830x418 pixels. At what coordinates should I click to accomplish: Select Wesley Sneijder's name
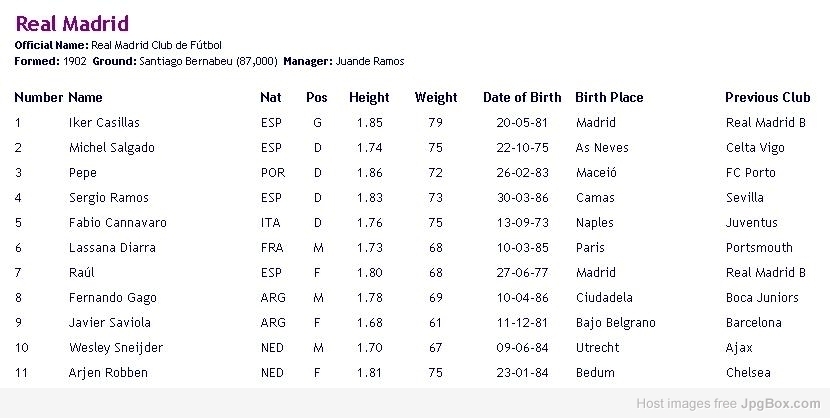point(116,348)
